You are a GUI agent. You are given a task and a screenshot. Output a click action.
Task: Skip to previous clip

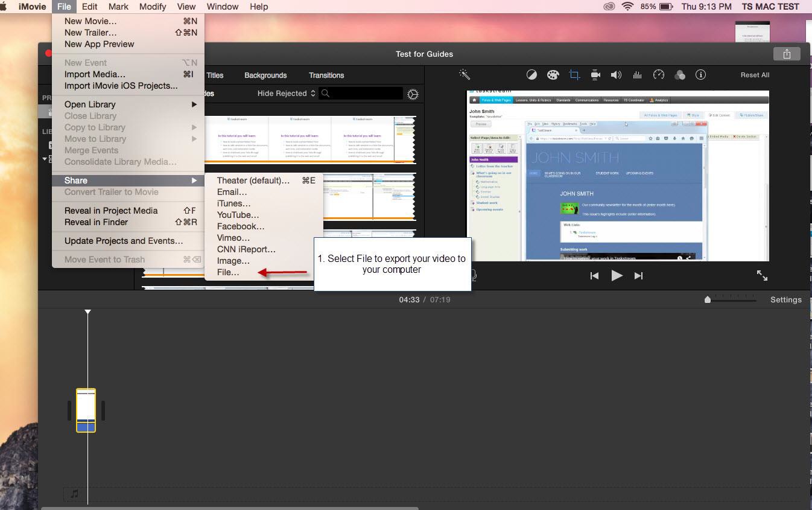pos(594,276)
